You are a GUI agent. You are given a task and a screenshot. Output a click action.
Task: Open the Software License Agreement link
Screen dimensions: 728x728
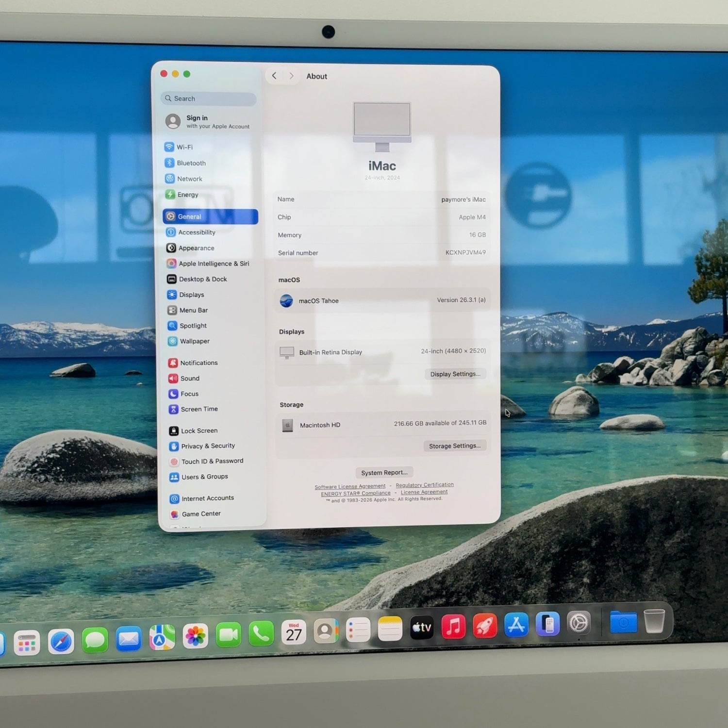[350, 487]
